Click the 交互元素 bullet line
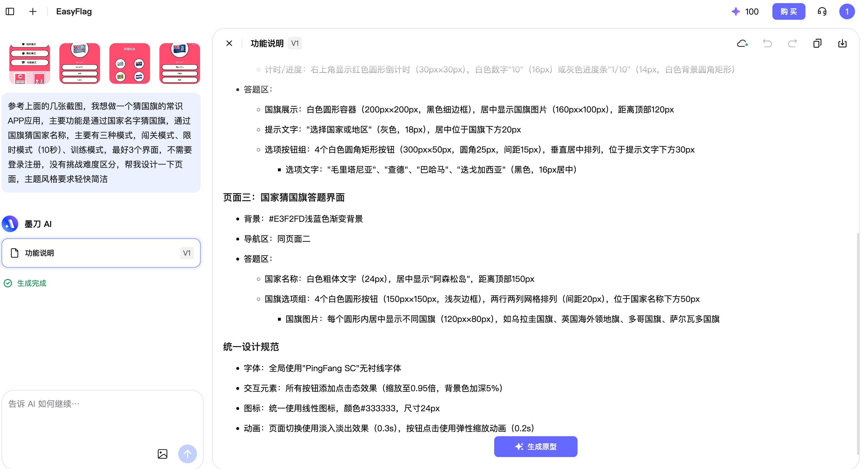The width and height of the screenshot is (868, 469). pos(373,388)
